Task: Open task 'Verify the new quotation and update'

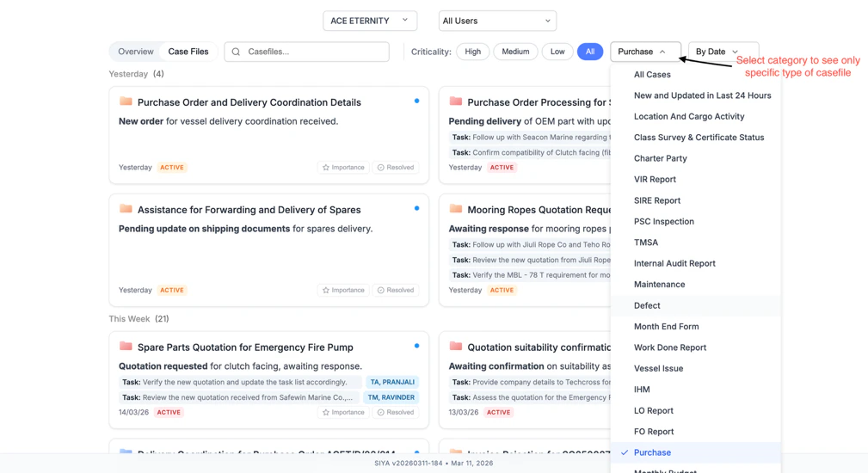Action: click(x=240, y=382)
